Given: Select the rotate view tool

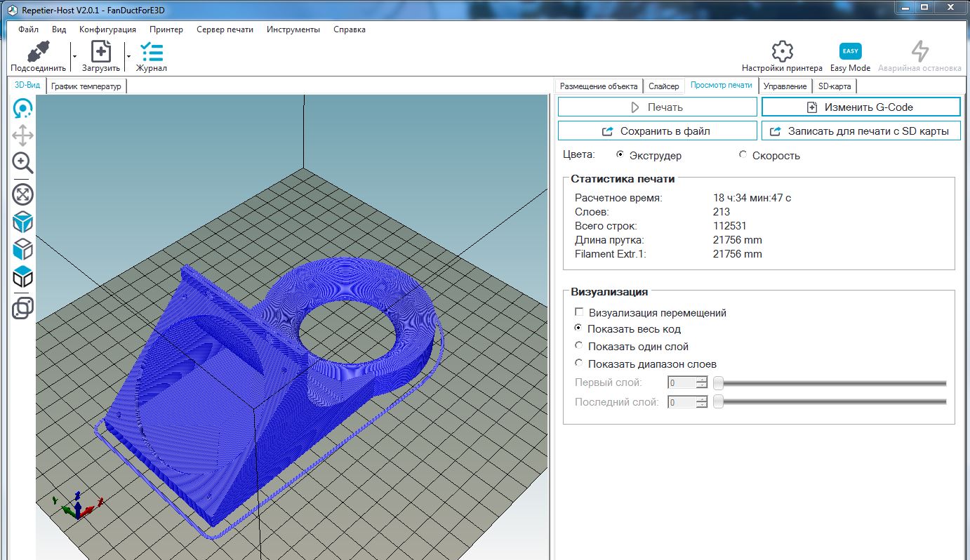Looking at the screenshot, I should point(23,108).
